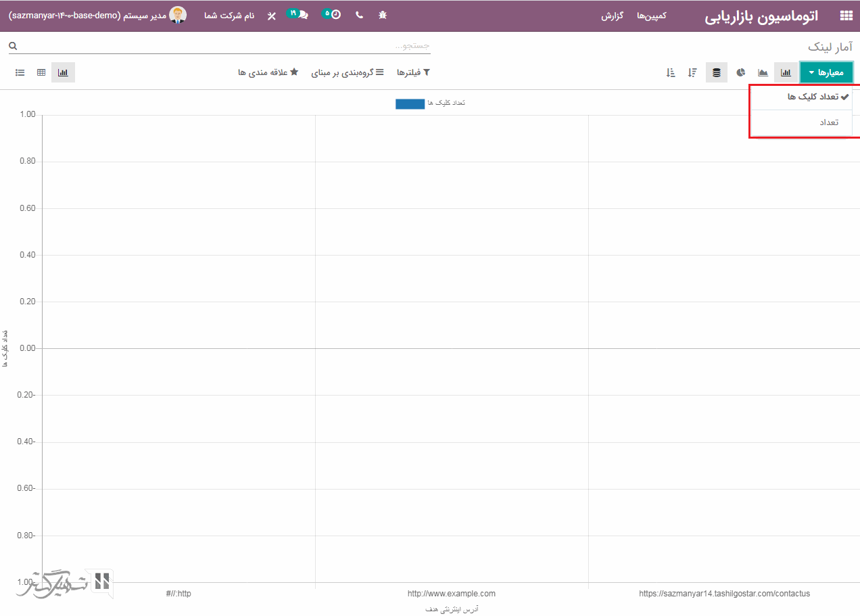Sort the chart in ascending order
The width and height of the screenshot is (860, 616).
[x=671, y=72]
